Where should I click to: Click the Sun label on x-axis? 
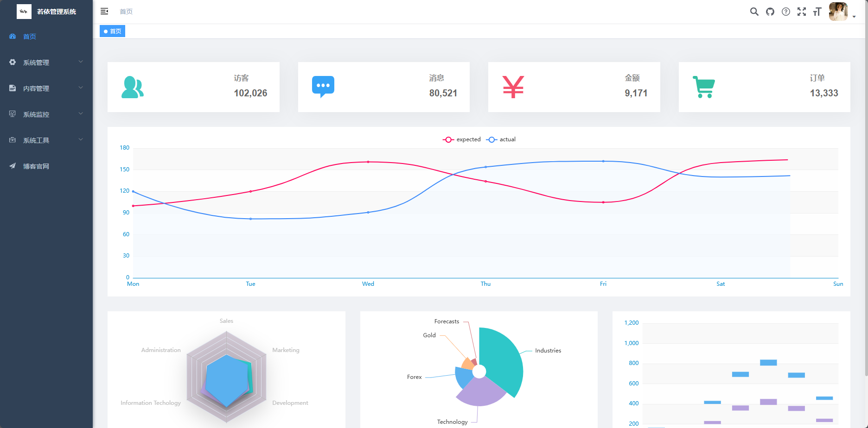click(838, 284)
